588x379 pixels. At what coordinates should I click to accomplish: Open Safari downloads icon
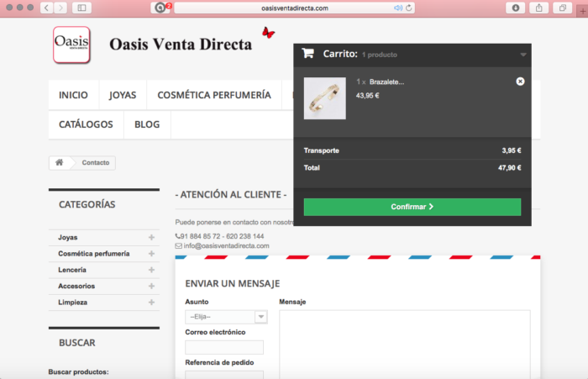[x=516, y=8]
